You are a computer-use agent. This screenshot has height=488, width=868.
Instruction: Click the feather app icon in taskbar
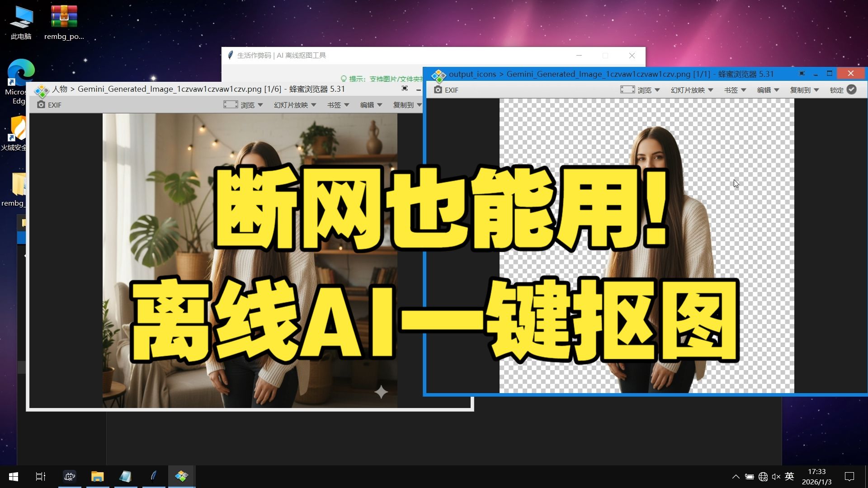click(154, 476)
